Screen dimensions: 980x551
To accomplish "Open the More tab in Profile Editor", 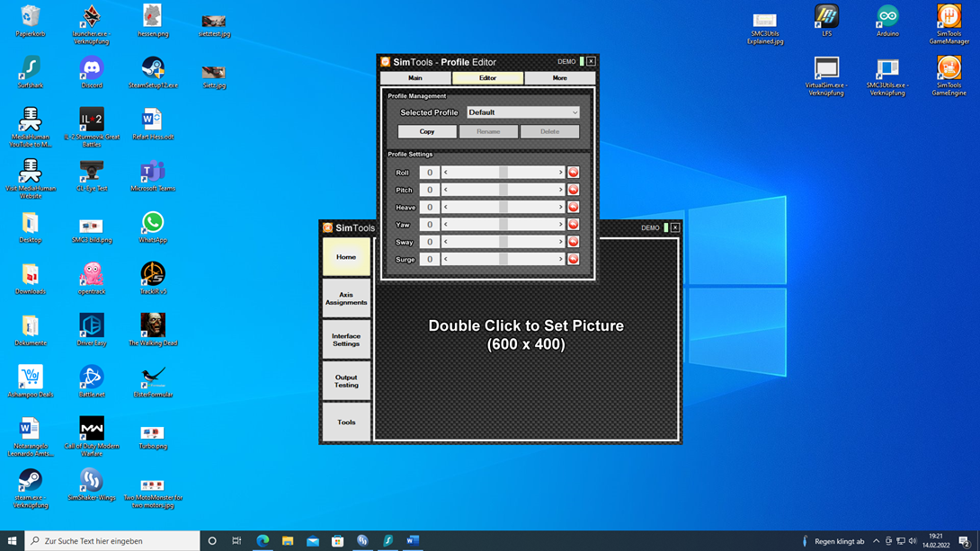I will tap(559, 78).
